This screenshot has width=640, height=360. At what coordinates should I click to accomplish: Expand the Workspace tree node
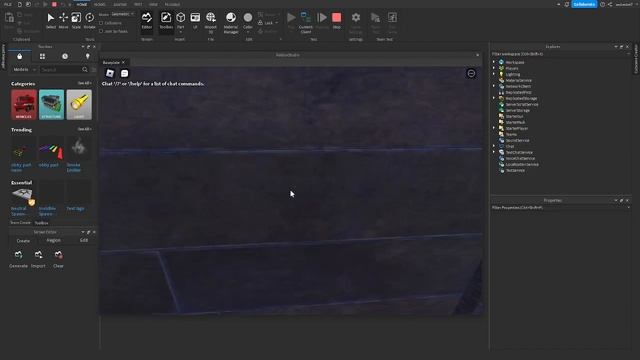tap(494, 62)
